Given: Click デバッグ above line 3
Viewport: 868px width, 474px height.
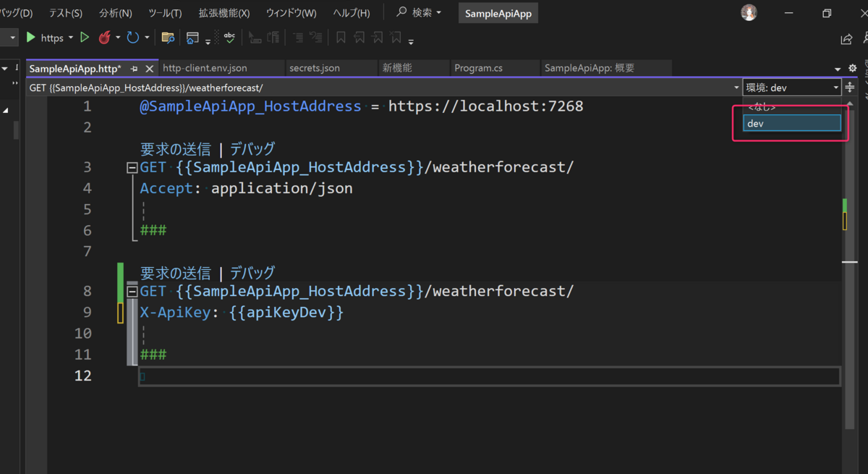Looking at the screenshot, I should pos(252,149).
